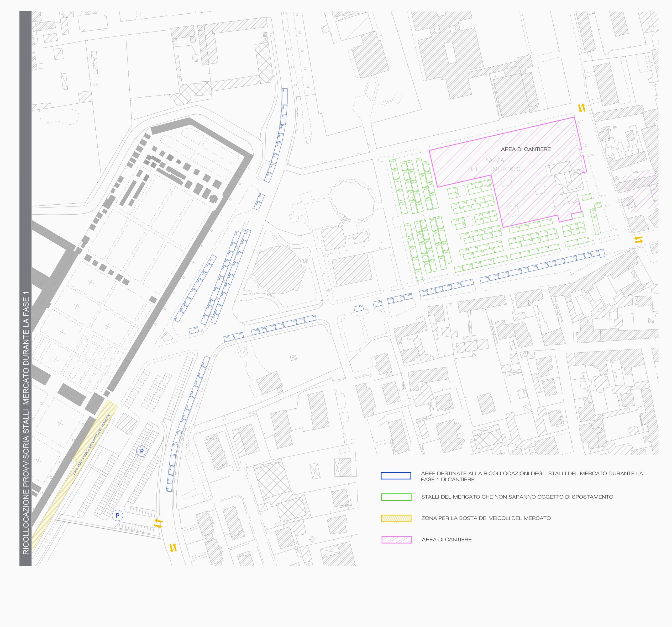Click the upper blue parking P symbol
Viewport: 672px width, 627px height.
tap(142, 451)
